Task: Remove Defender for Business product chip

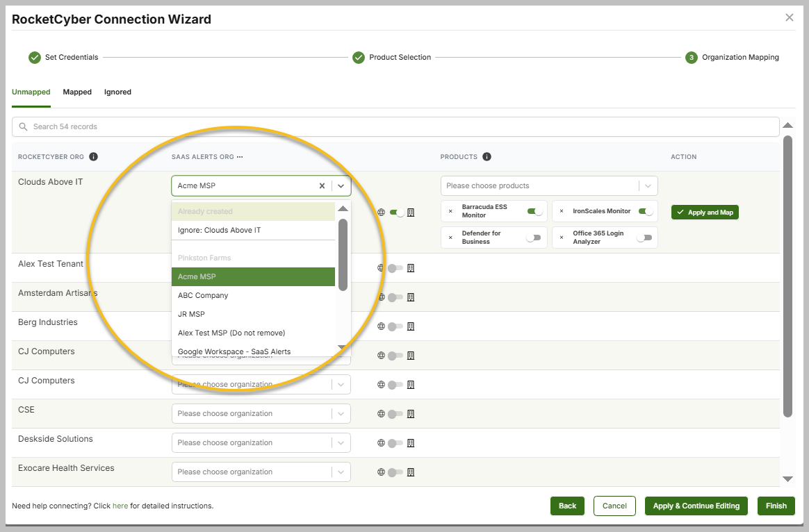Action: click(450, 238)
